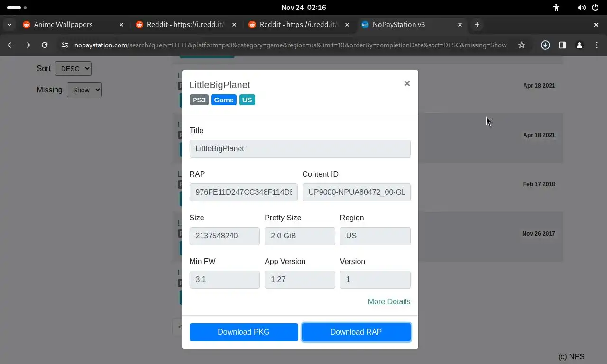Screen dimensions: 607x364
Task: Open the clock showing Nov 24 02:16
Action: point(303,8)
